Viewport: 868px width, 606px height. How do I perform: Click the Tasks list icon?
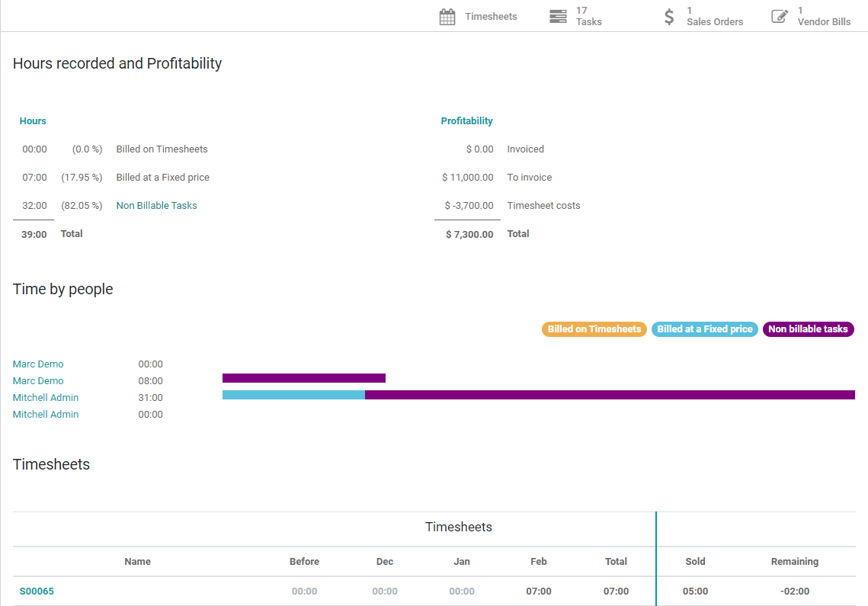558,17
